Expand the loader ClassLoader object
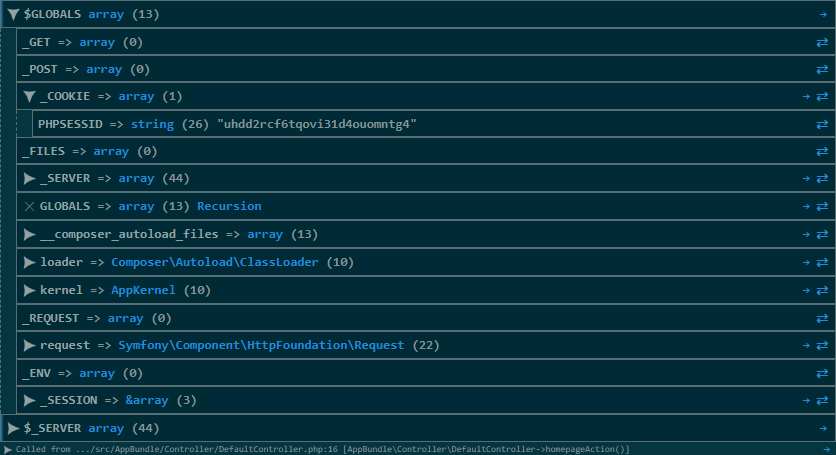Viewport: 836px width, 455px height. tap(29, 262)
